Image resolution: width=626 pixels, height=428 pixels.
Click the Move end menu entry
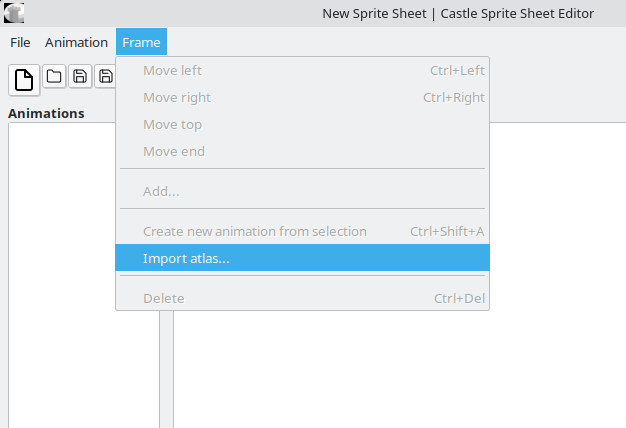(x=173, y=151)
